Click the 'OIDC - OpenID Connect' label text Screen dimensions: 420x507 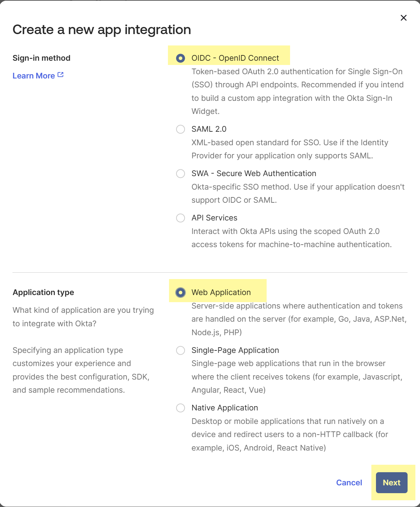235,58
